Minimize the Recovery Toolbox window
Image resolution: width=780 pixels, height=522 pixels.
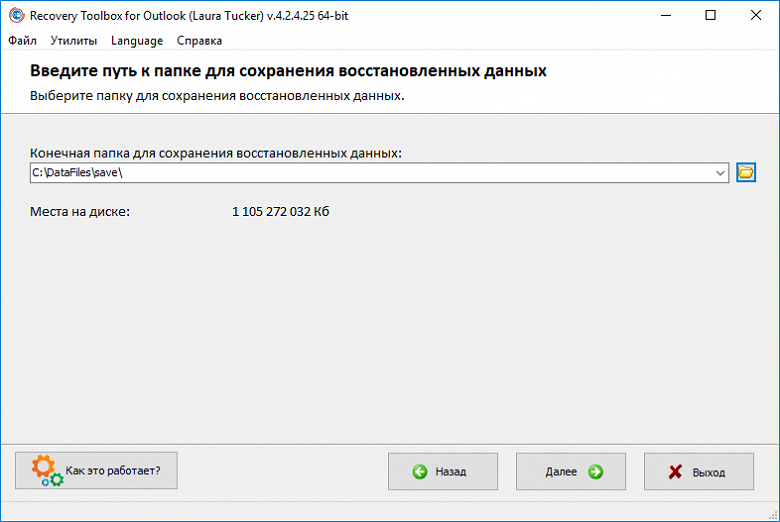pyautogui.click(x=666, y=15)
